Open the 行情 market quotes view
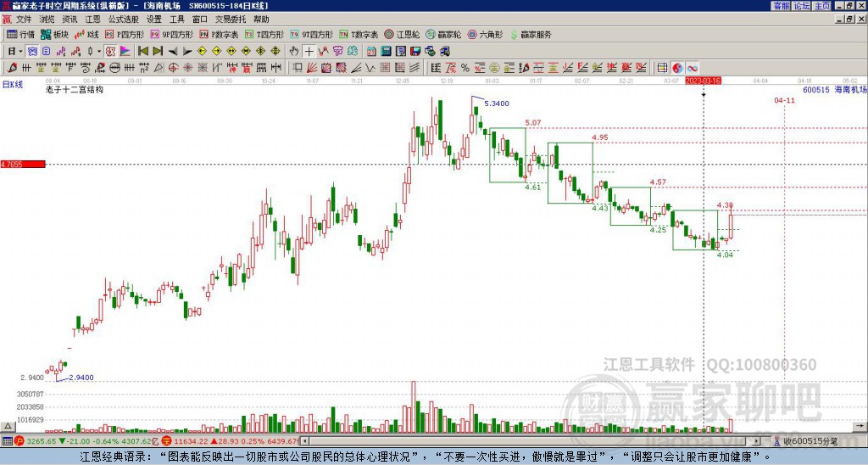 [20, 34]
